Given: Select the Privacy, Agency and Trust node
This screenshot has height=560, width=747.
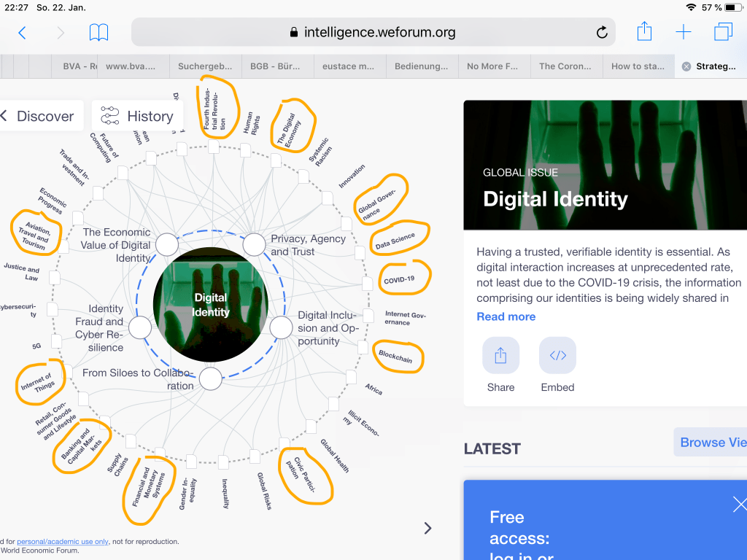Looking at the screenshot, I should (254, 245).
